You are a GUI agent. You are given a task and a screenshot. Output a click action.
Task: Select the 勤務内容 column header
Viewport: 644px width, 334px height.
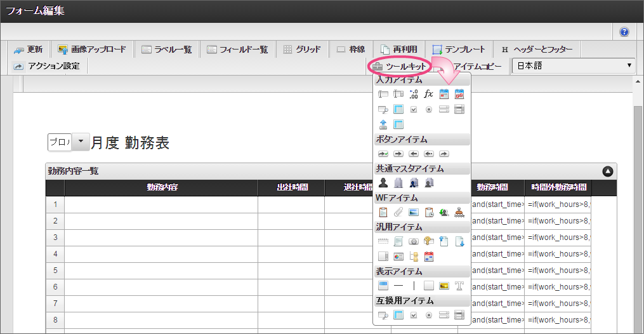(x=161, y=187)
